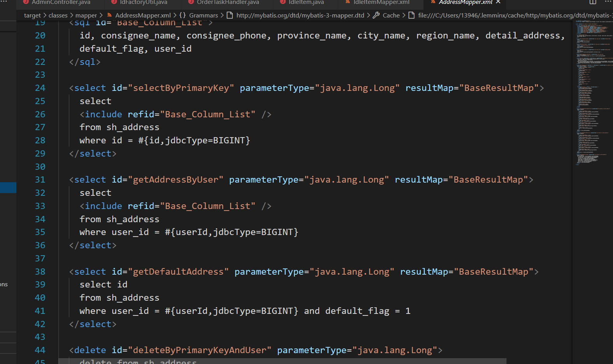Viewport: 613px width, 364px height.
Task: Click the include refid on line 33
Action: click(175, 206)
